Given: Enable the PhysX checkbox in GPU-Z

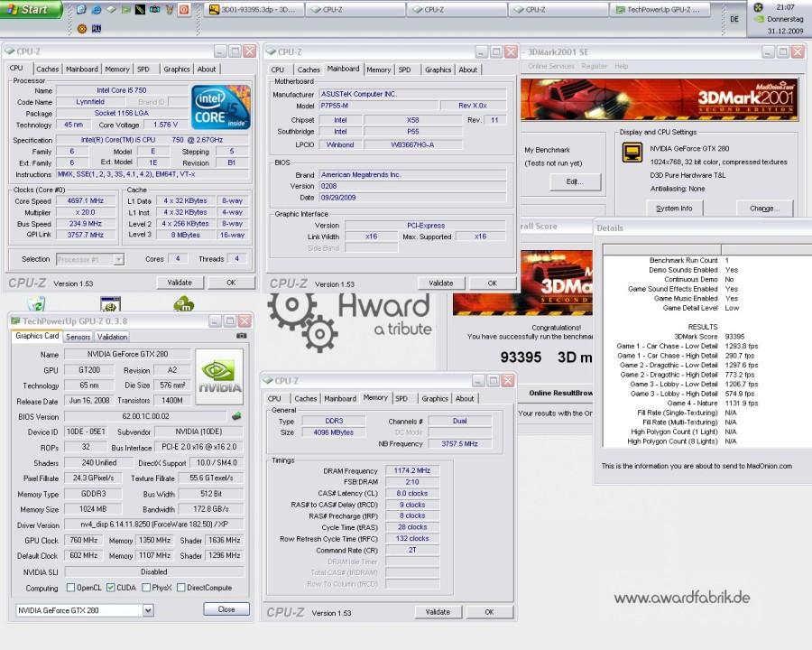Looking at the screenshot, I should pos(146,588).
